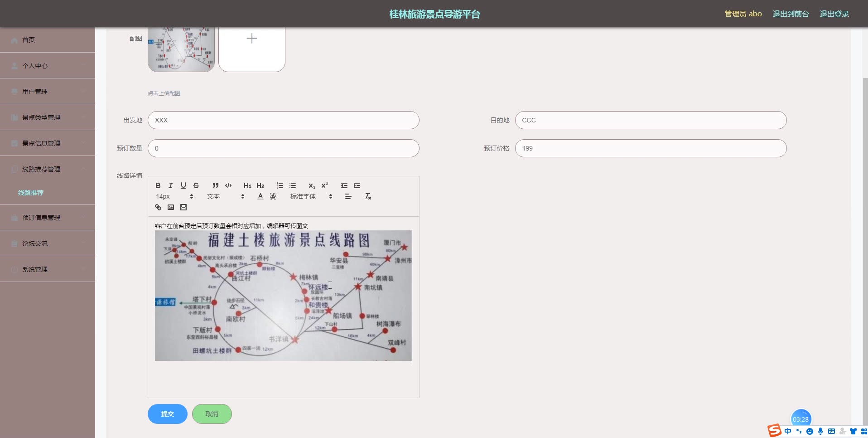
Task: Focus the 目的地 input field
Action: 651,120
